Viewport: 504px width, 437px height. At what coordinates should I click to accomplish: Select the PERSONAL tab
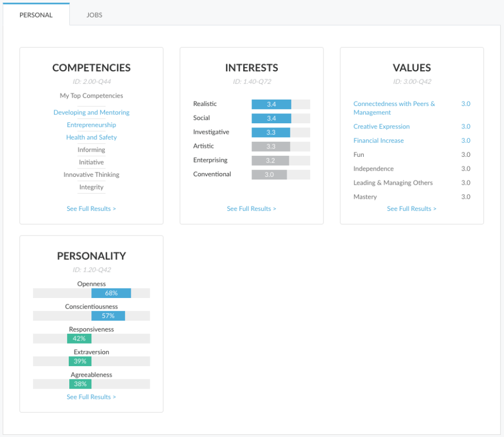tap(36, 15)
